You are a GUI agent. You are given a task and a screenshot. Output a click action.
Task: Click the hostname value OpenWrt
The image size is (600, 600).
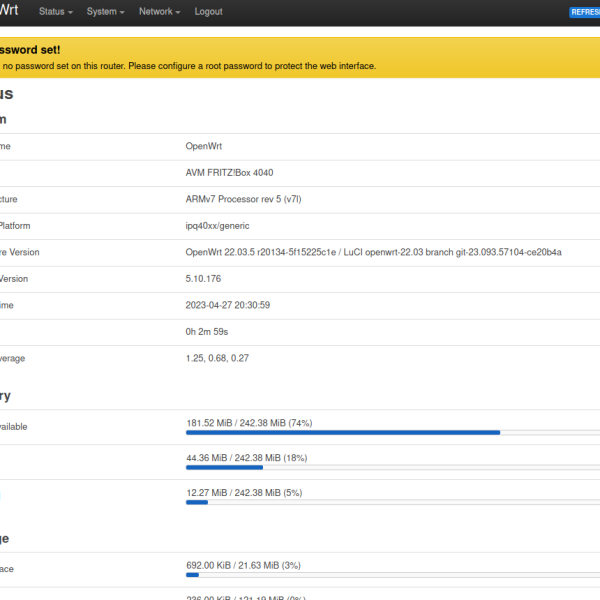(205, 146)
